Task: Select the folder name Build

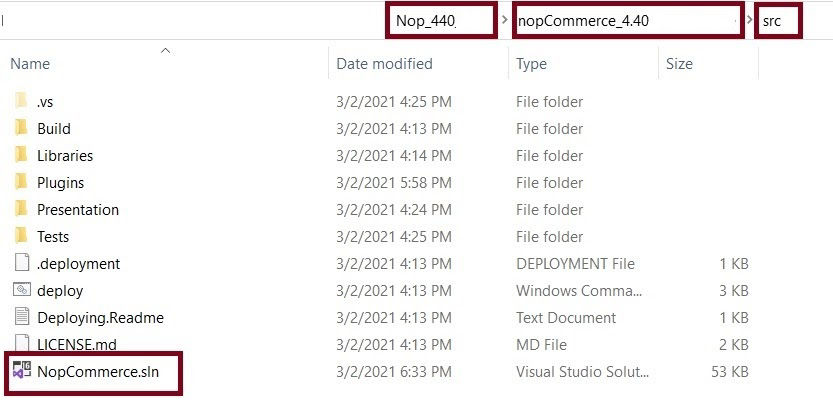Action: coord(54,129)
